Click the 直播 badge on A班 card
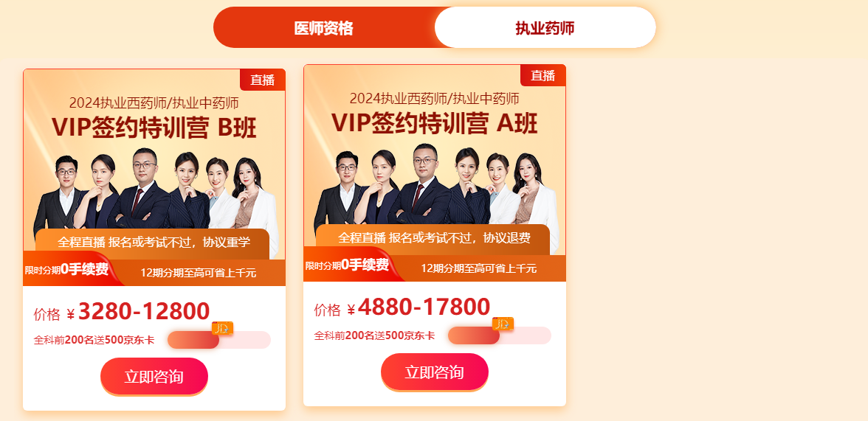 click(x=543, y=75)
